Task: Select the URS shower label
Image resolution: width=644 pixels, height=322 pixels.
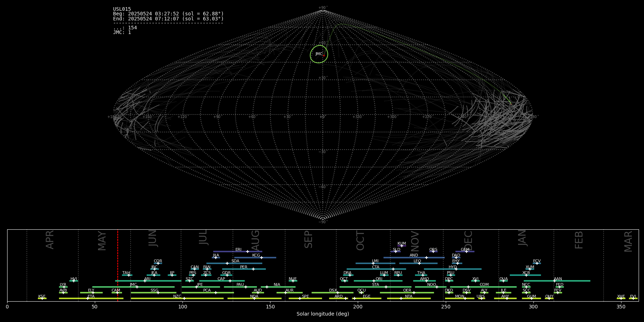Action: click(x=481, y=296)
